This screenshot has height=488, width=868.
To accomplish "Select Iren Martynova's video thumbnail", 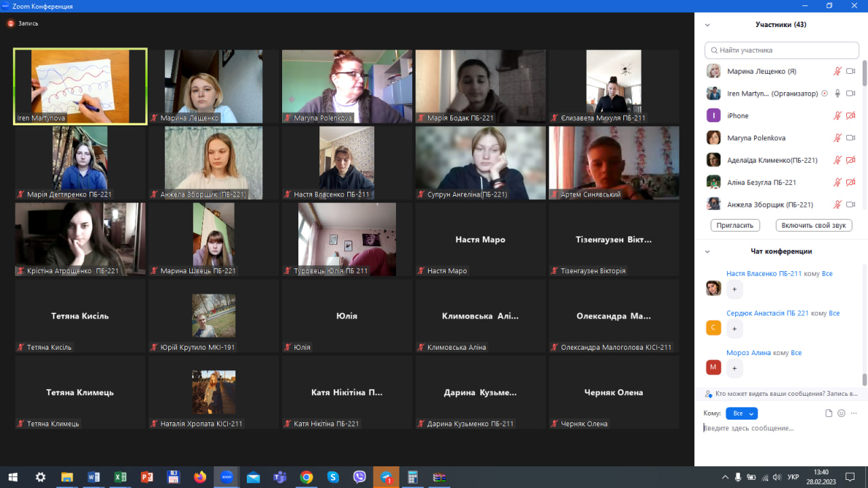I will (81, 86).
